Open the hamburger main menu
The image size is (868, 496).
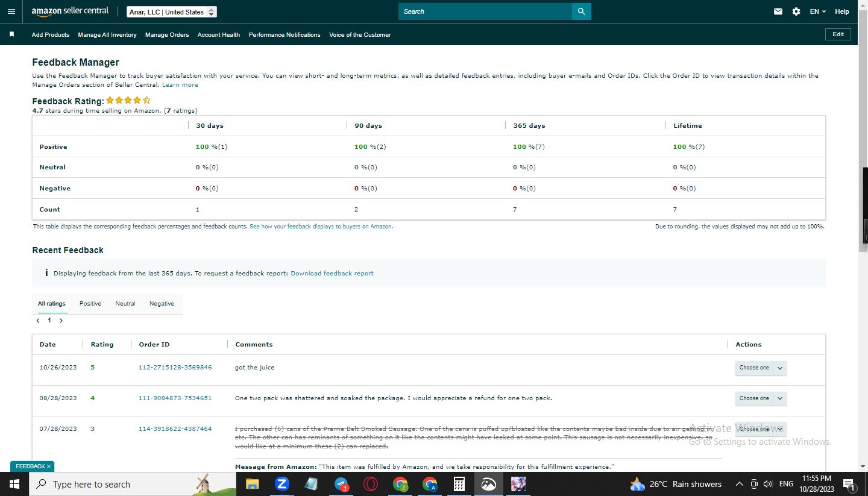point(11,11)
